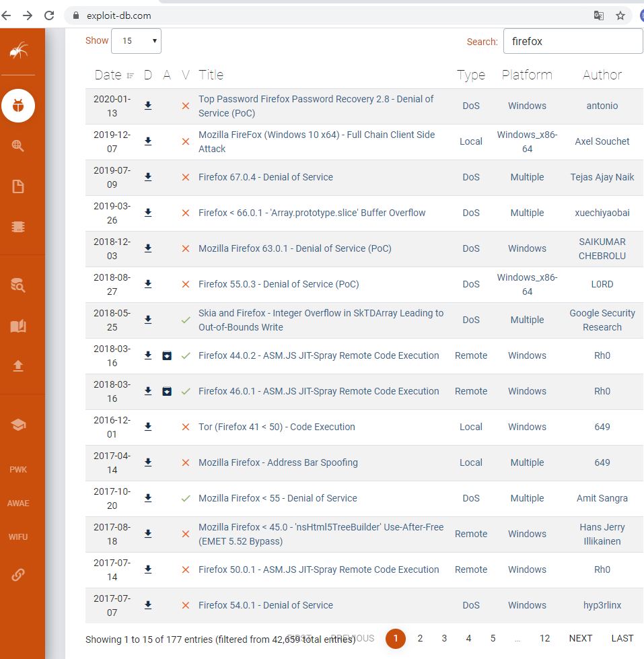The height and width of the screenshot is (659, 644).
Task: Download Firefox 67.0.4 Denial of Service exploit
Action: (x=148, y=177)
